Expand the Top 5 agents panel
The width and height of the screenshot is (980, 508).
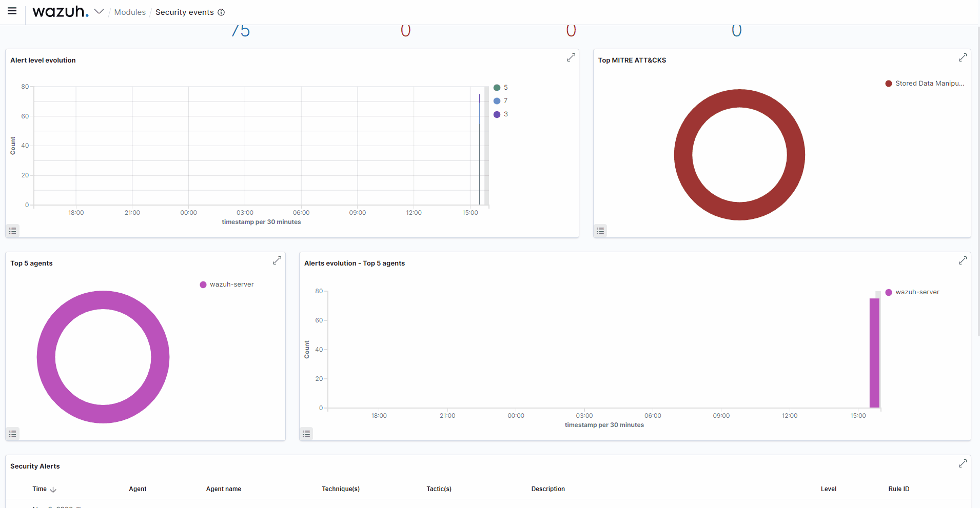(277, 260)
